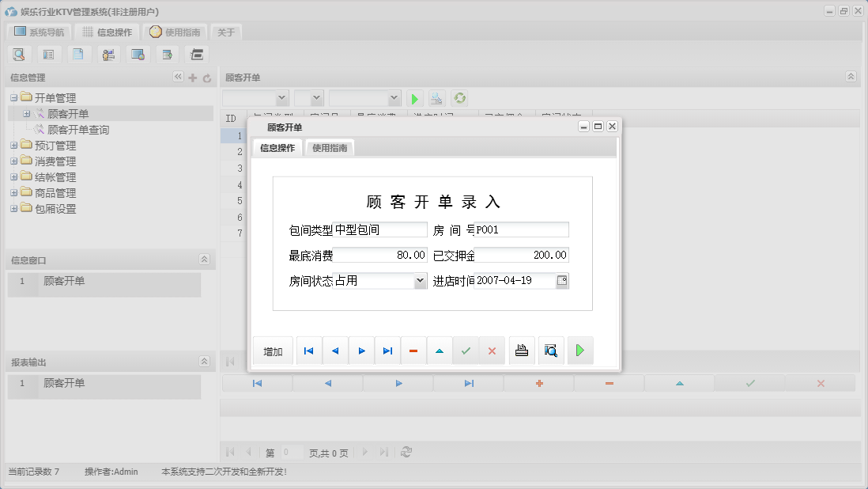Click the green confirm checkmark in the dialog

[466, 350]
